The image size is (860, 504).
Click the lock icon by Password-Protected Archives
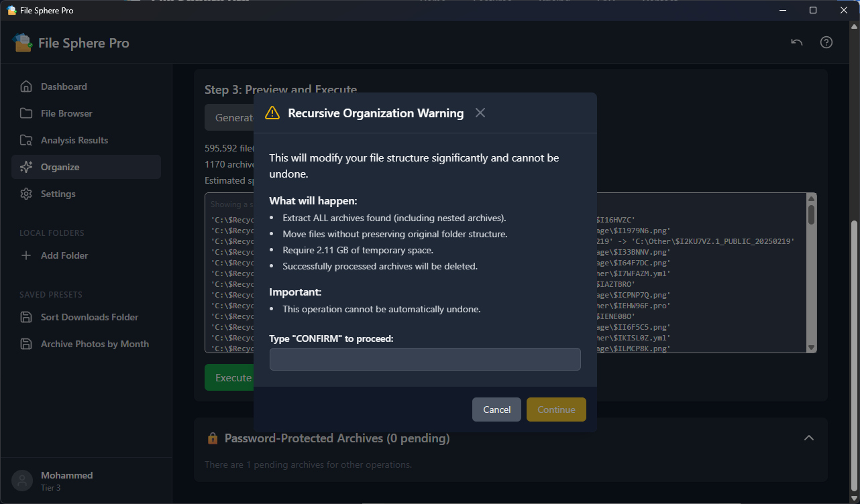pyautogui.click(x=213, y=438)
